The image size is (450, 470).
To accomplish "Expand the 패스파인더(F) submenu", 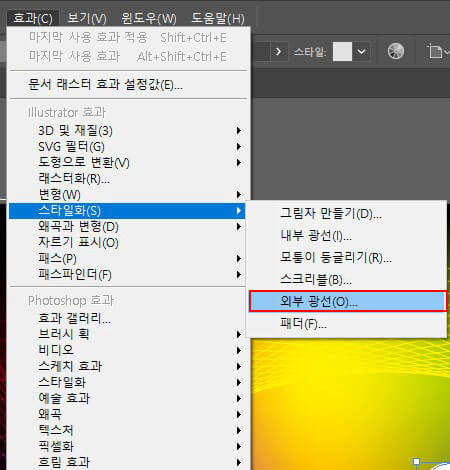I will [x=128, y=275].
